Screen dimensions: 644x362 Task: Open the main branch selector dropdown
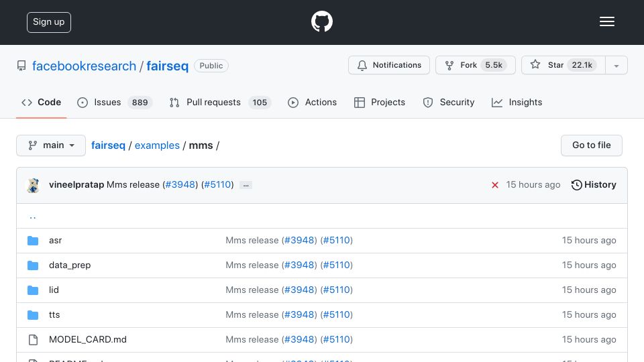coord(51,145)
